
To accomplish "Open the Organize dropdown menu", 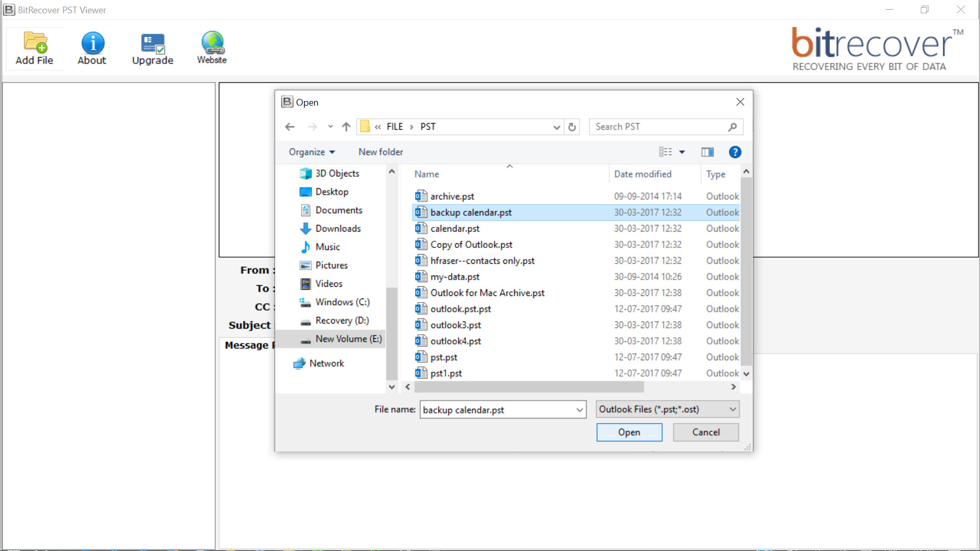I will point(312,152).
